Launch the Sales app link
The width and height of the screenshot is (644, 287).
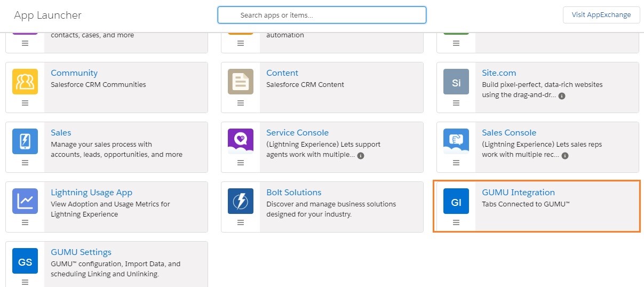point(61,133)
